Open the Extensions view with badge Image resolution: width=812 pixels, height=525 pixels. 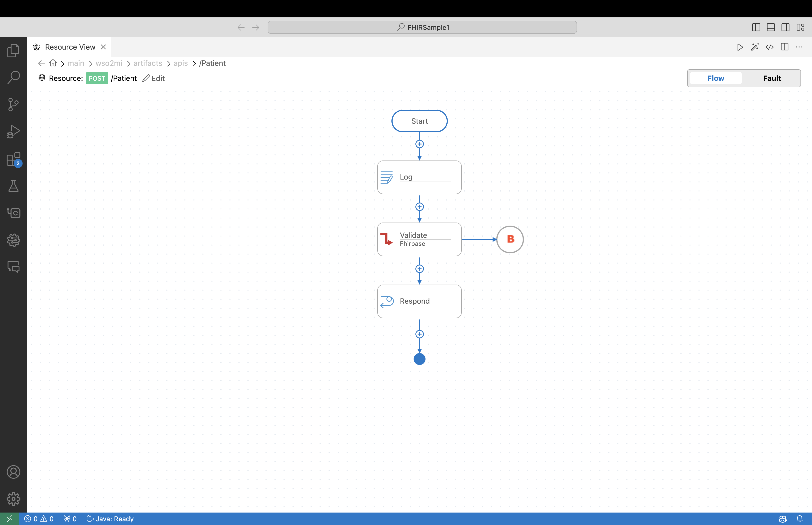13,159
